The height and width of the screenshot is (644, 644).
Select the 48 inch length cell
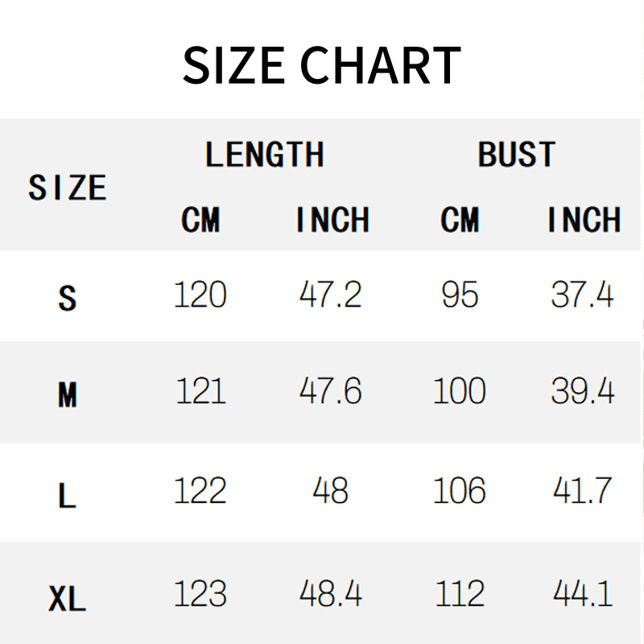(330, 490)
